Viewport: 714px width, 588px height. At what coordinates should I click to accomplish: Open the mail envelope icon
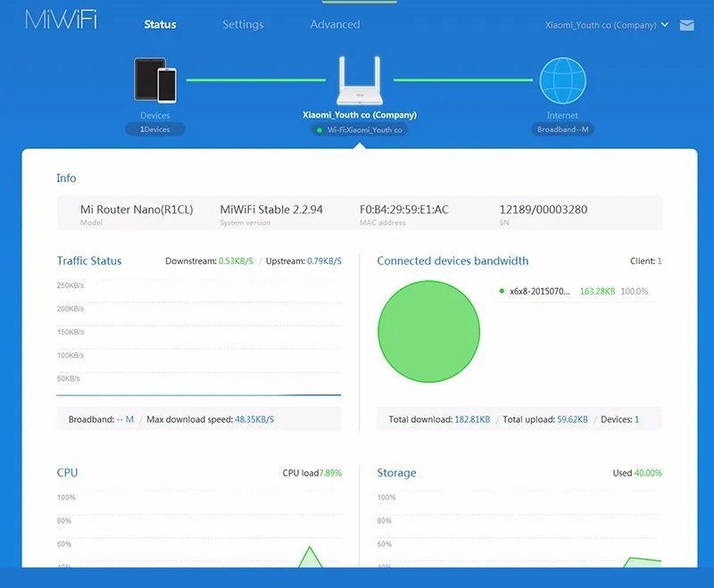click(x=686, y=25)
